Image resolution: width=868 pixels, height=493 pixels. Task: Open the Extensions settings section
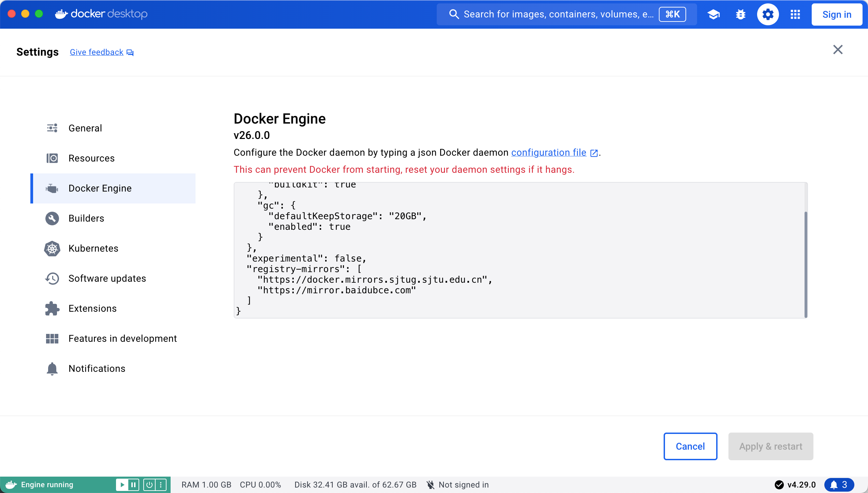92,308
